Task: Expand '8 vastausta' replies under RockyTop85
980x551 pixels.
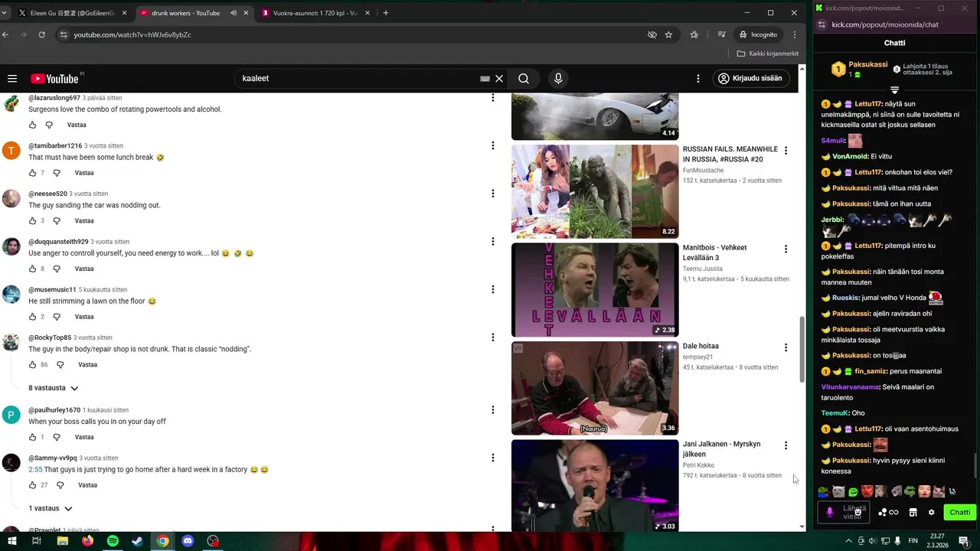Action: (54, 388)
